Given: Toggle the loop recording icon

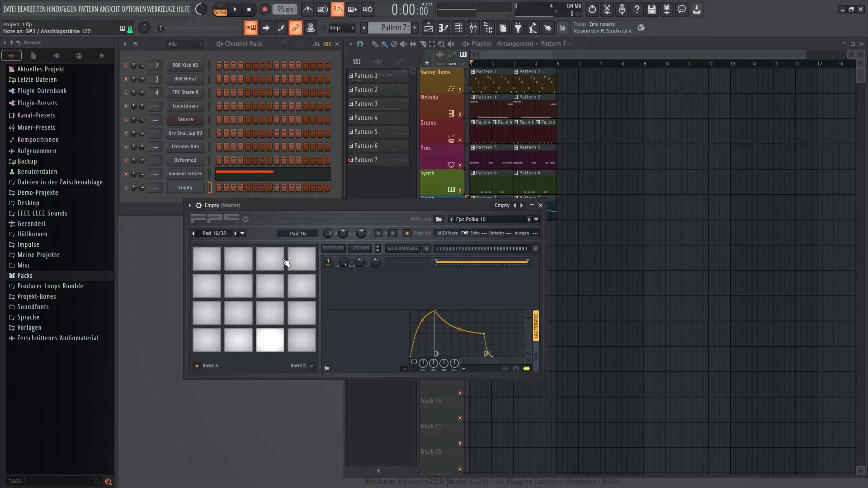Looking at the screenshot, I should [368, 9].
